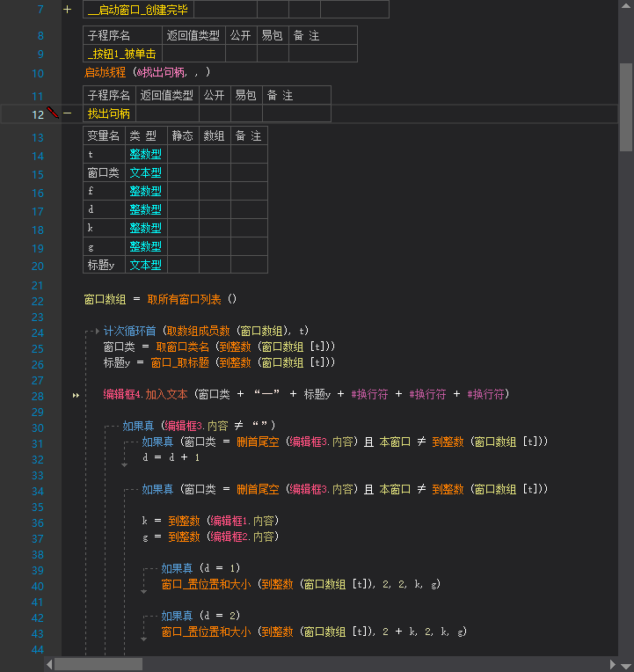Click 如果真 on line 30 with 编辑框3.内容 ≠

[138, 426]
